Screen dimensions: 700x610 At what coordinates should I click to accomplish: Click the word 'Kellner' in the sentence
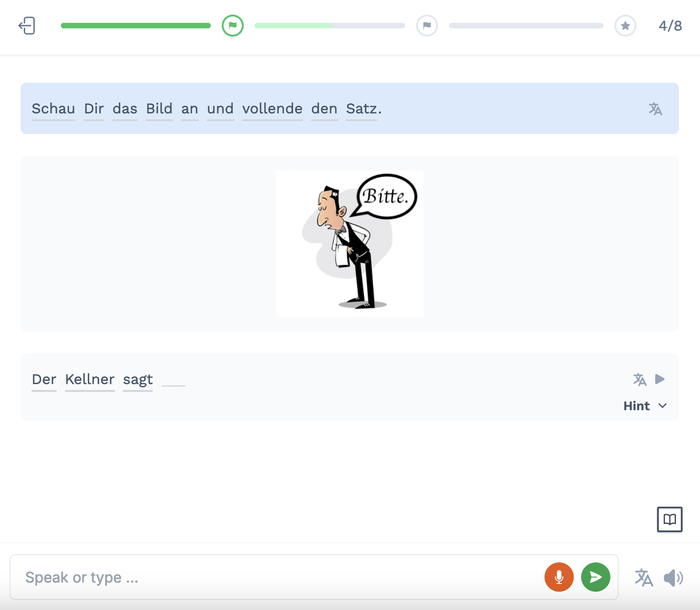coord(90,380)
